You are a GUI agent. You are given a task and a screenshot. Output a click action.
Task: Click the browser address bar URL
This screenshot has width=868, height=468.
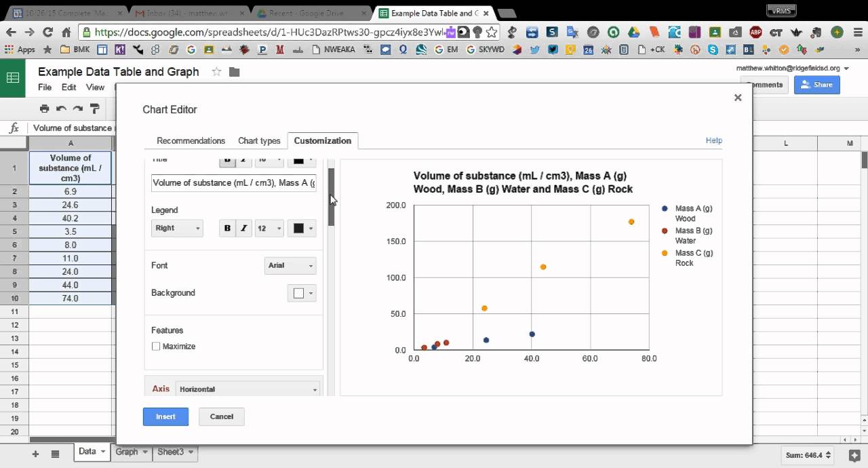click(269, 32)
